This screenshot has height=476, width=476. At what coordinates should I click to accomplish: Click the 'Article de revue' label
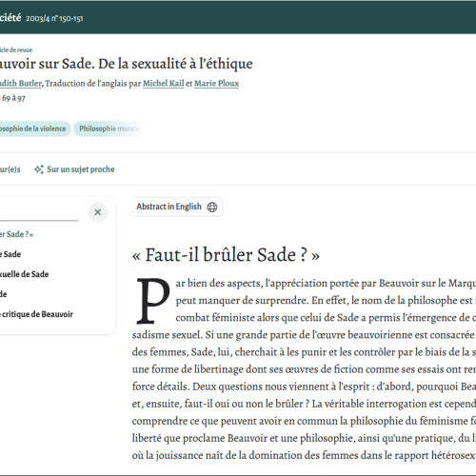[16, 50]
